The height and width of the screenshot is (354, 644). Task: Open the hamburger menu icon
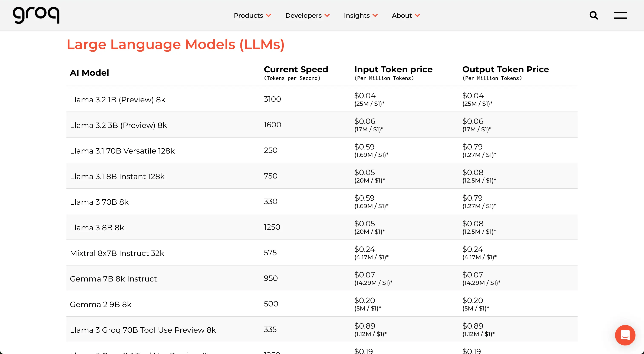(620, 16)
